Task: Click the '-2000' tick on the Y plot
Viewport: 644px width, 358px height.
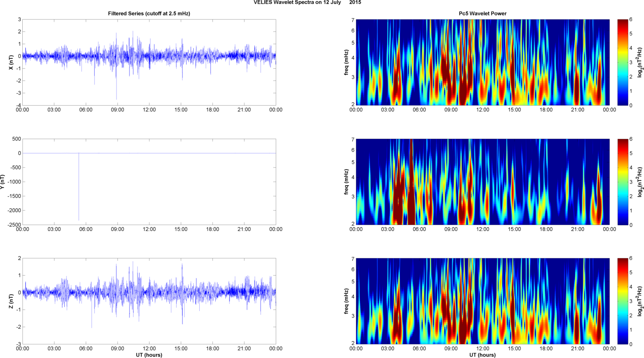Action: [14, 210]
